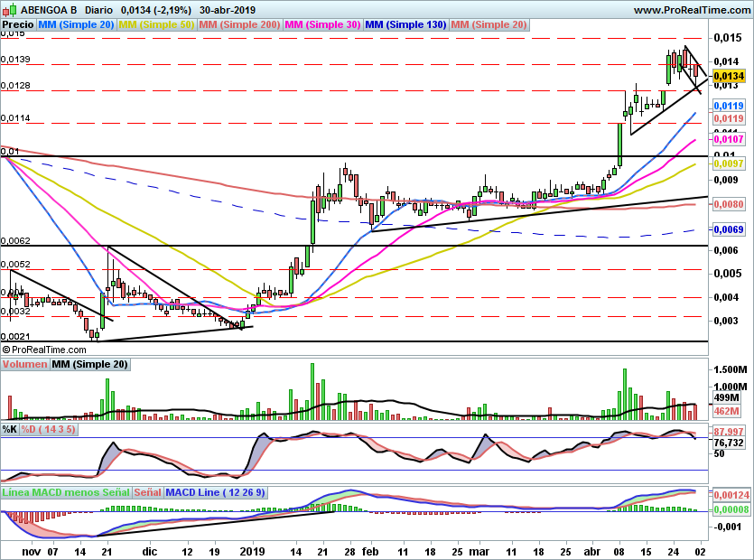The width and height of the screenshot is (754, 560).
Task: Click the nov label on date axis
Action: (x=32, y=552)
